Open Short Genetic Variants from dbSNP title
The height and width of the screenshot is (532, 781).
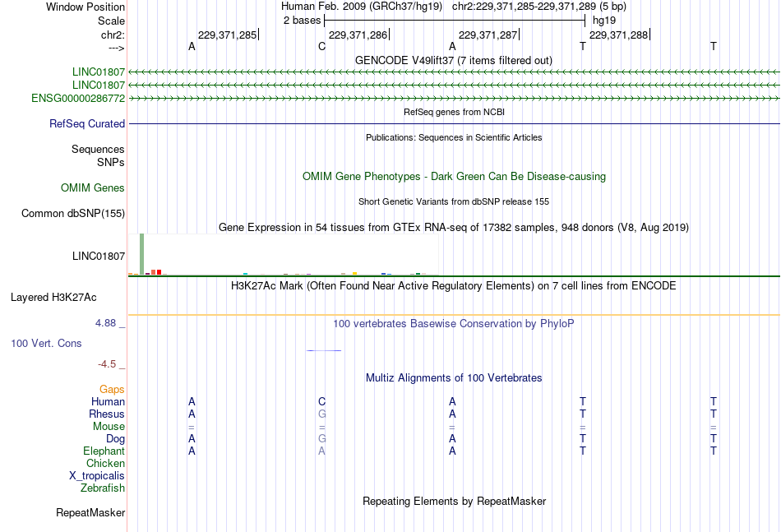coord(454,201)
